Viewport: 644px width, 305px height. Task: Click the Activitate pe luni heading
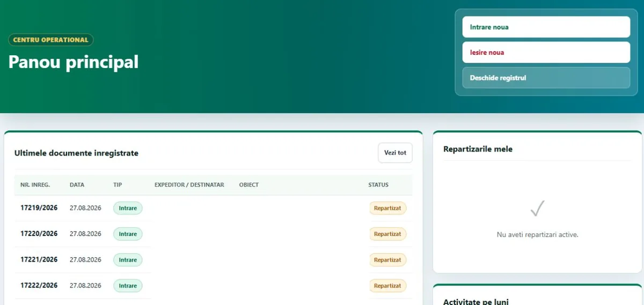[475, 302]
